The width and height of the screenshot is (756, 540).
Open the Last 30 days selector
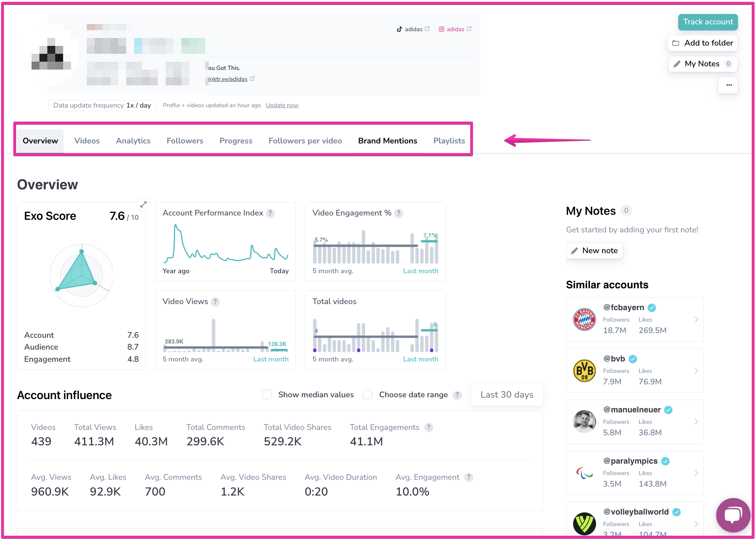pos(506,394)
